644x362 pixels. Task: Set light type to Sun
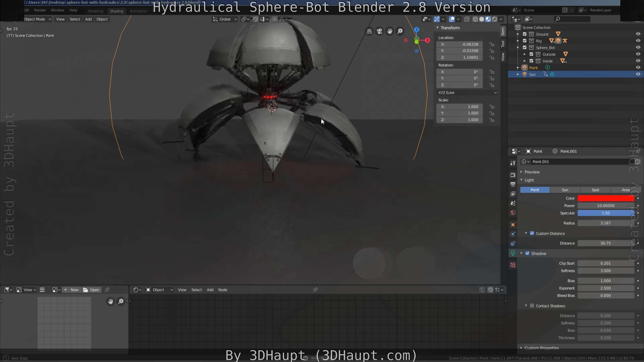pyautogui.click(x=565, y=190)
